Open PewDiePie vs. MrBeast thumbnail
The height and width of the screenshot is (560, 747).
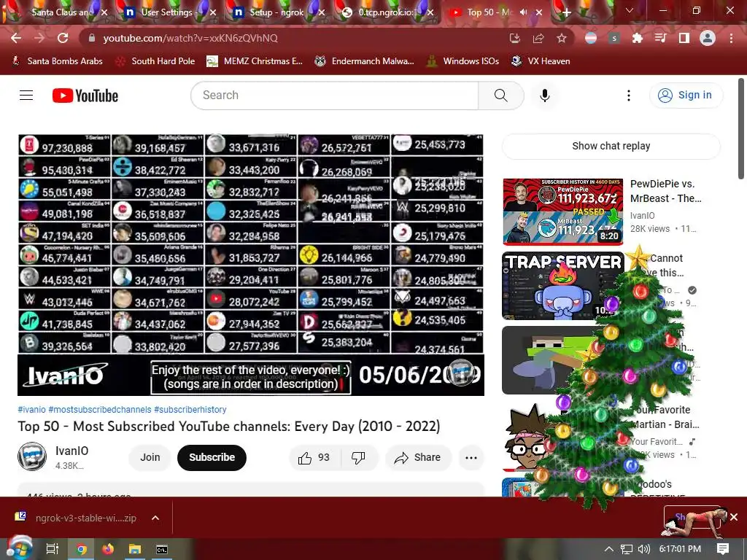(x=563, y=212)
